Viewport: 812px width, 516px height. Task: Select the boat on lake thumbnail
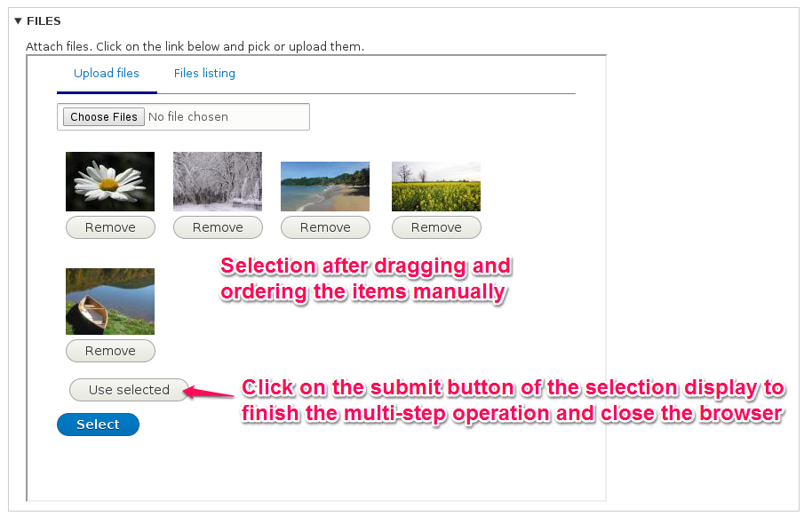pos(110,301)
